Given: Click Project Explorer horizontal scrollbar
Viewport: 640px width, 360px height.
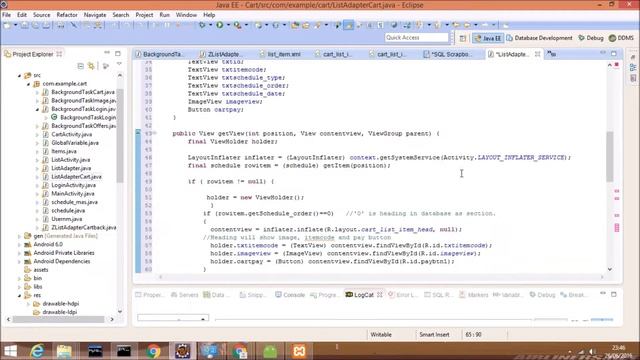Looking at the screenshot, I should [58, 320].
